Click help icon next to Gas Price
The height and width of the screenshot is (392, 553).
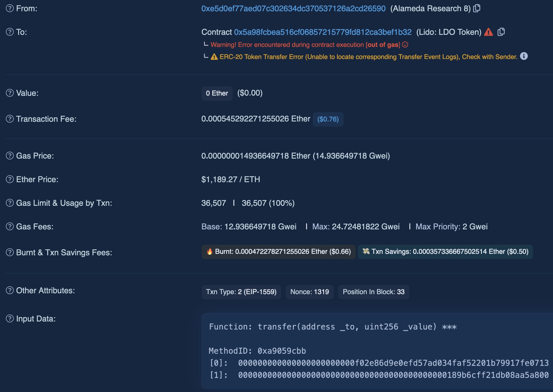pyautogui.click(x=10, y=156)
